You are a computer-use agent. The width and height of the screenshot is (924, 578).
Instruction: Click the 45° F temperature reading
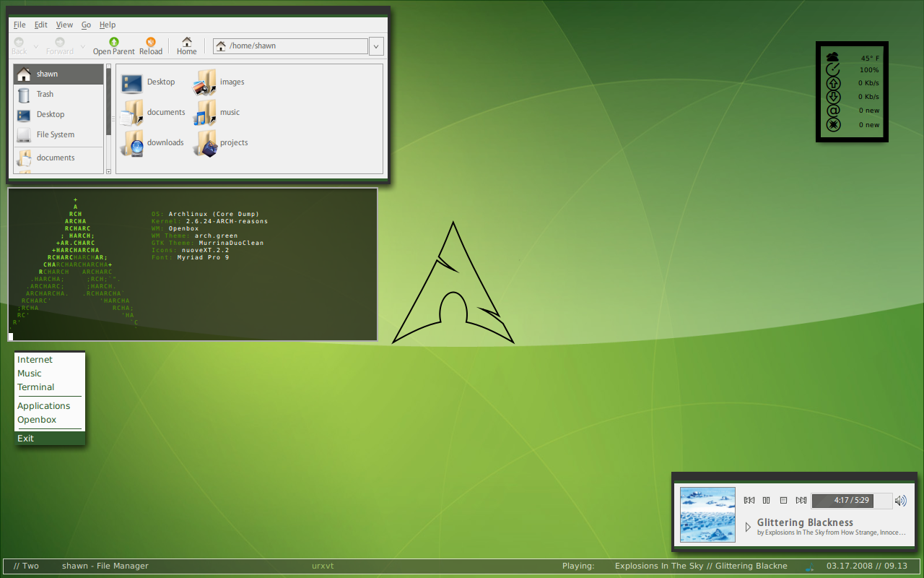pyautogui.click(x=870, y=58)
